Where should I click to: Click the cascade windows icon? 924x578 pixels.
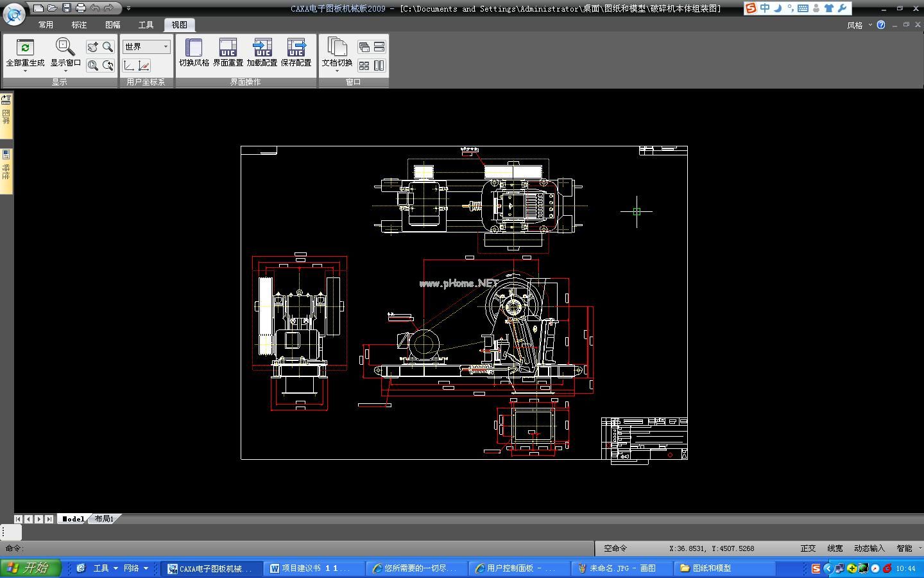coord(364,47)
